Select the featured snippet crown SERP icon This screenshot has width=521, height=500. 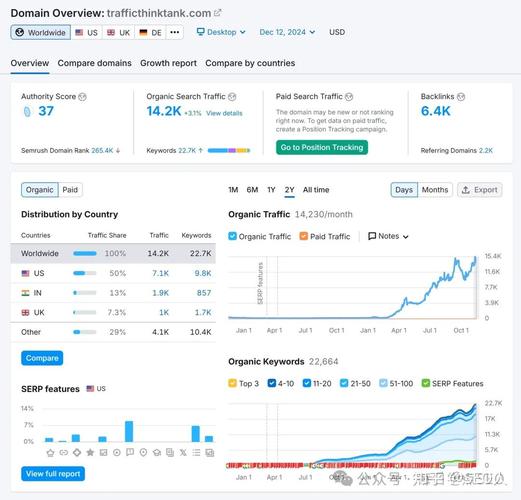coord(50,453)
